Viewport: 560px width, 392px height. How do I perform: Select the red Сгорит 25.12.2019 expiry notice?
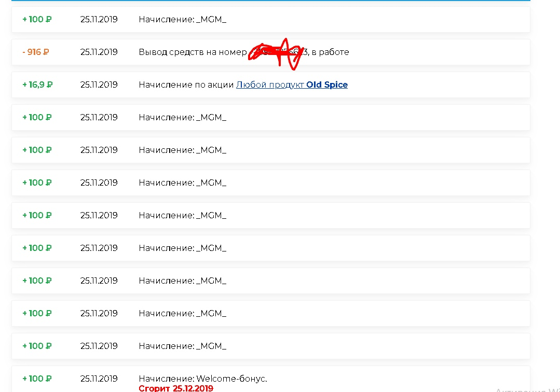(176, 388)
